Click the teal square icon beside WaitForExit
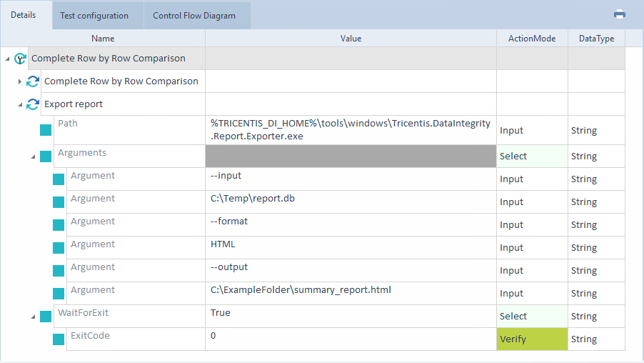Viewport: 644px width, 363px height. point(46,317)
